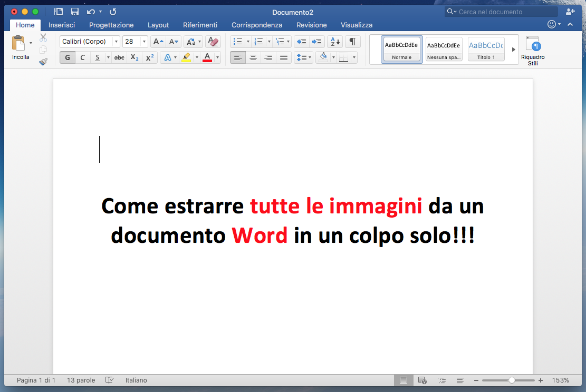The width and height of the screenshot is (586, 392).
Task: Increase font size with A up icon
Action: point(158,42)
